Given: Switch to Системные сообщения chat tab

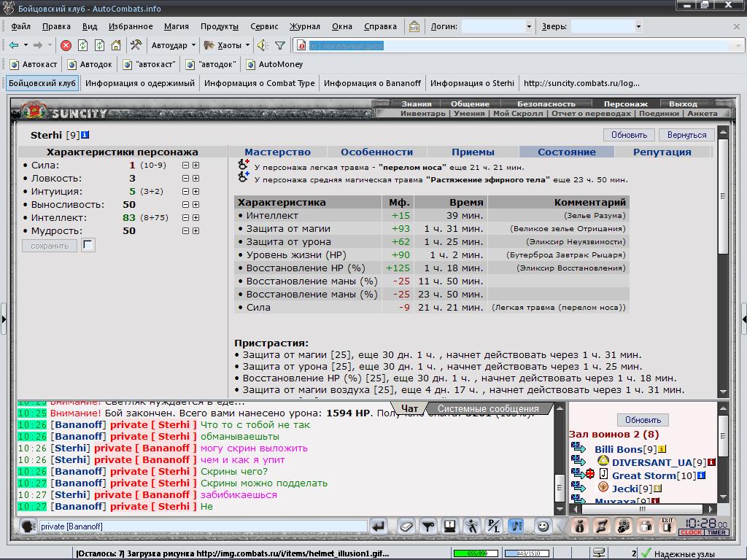Looking at the screenshot, I should [488, 408].
